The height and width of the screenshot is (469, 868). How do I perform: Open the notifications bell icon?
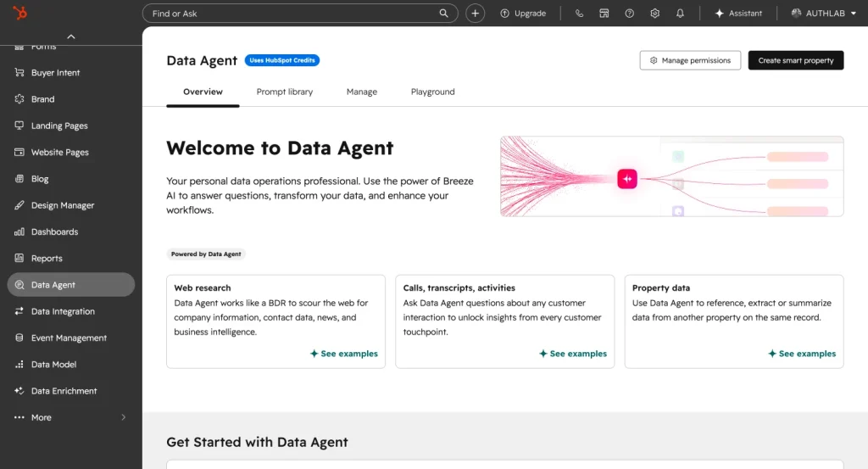[x=680, y=14]
